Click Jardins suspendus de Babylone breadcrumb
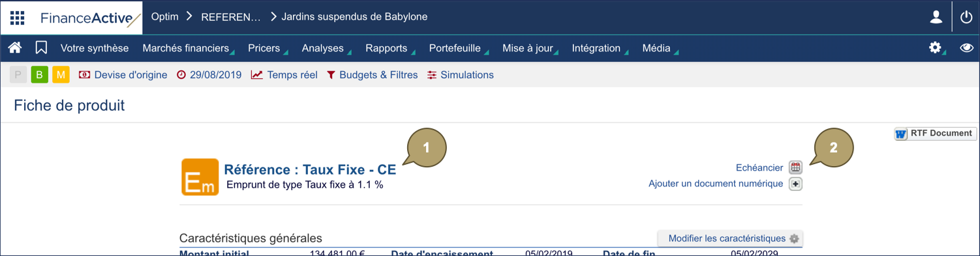 pos(354,17)
